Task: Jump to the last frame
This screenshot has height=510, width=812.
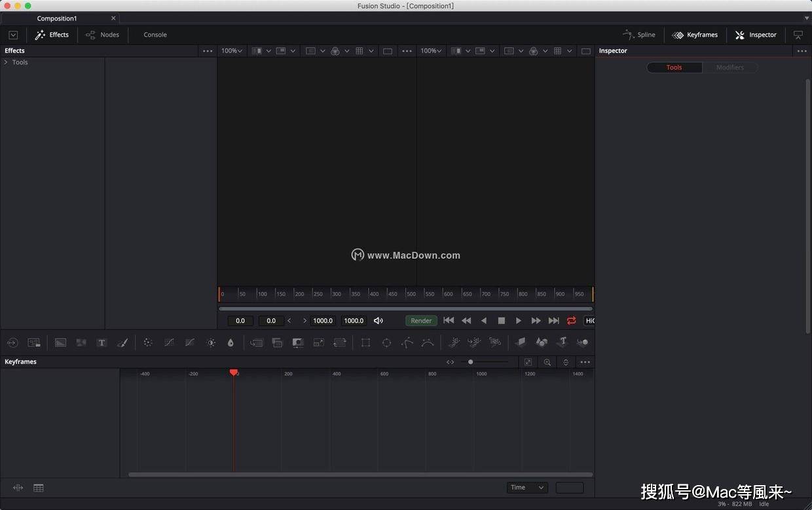Action: pos(554,321)
